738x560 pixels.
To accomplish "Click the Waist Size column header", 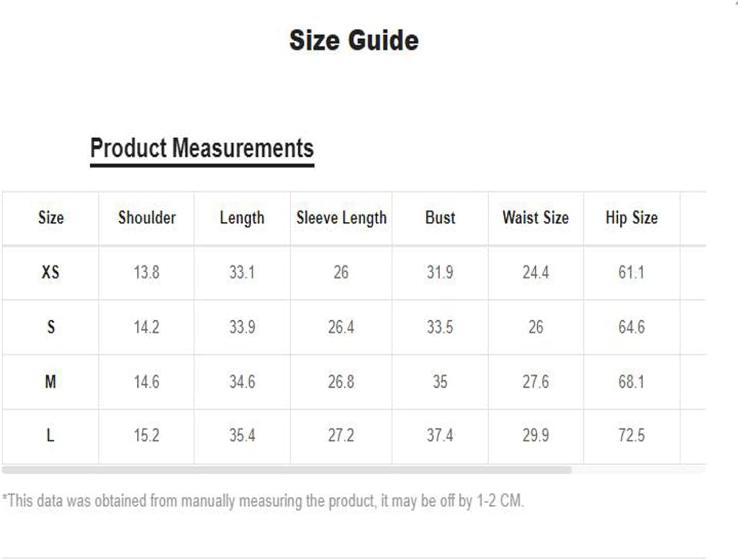I will coord(536,218).
